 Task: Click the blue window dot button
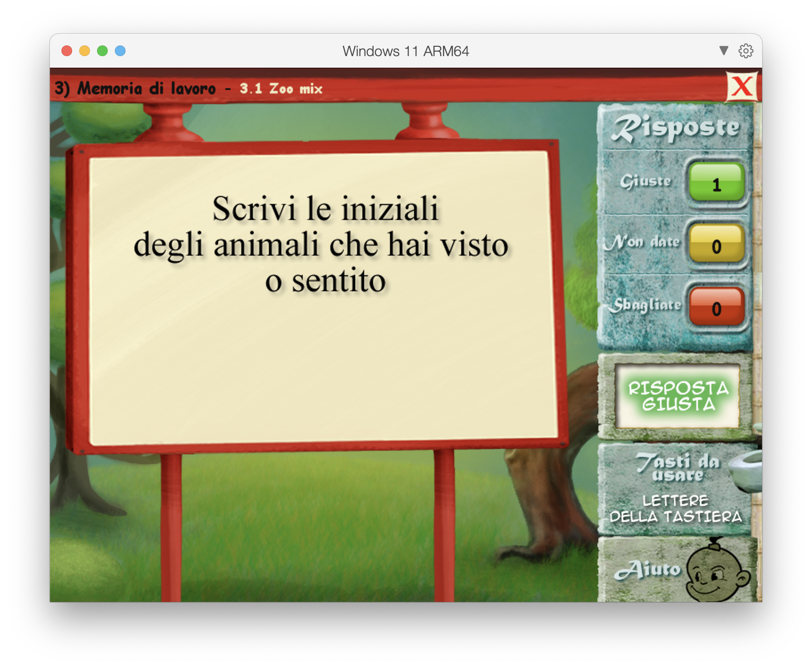pyautogui.click(x=120, y=51)
